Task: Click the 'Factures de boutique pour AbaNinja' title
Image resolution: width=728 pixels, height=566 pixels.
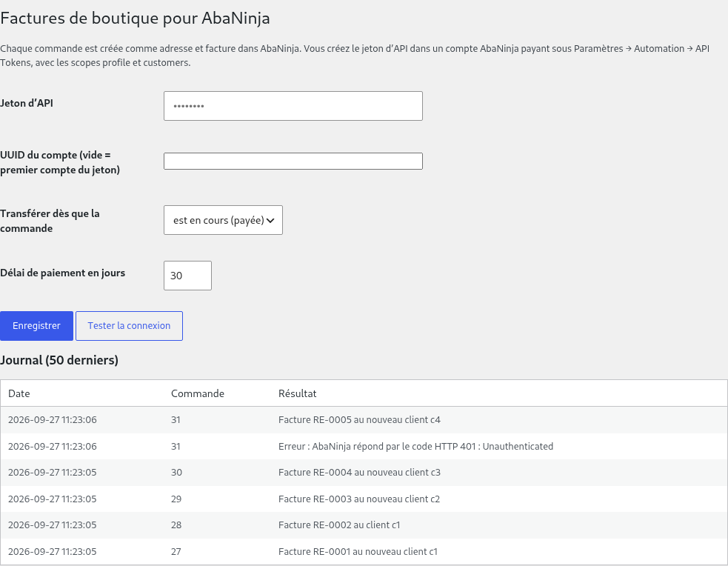Action: click(x=135, y=18)
